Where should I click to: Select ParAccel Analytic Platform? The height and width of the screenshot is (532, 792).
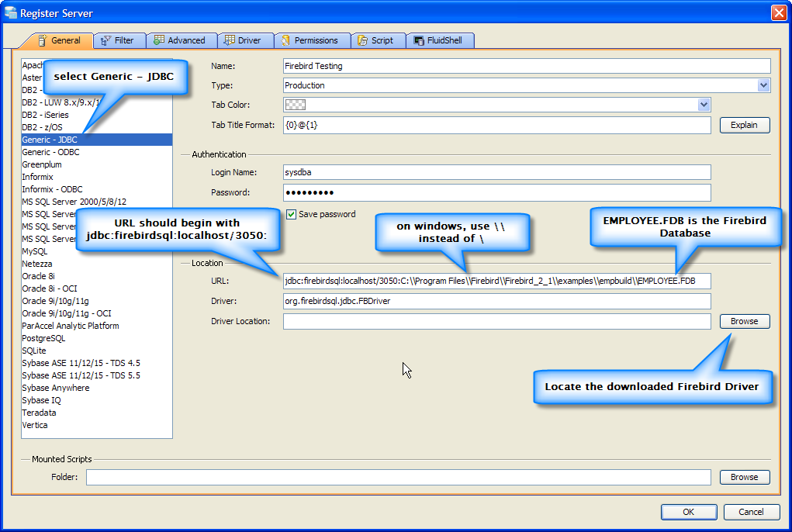click(x=97, y=326)
